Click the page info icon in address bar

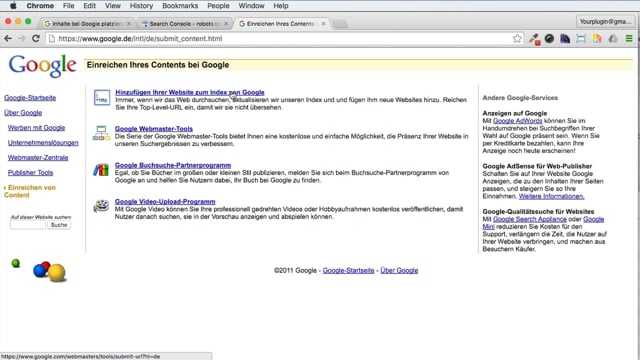pos(52,38)
